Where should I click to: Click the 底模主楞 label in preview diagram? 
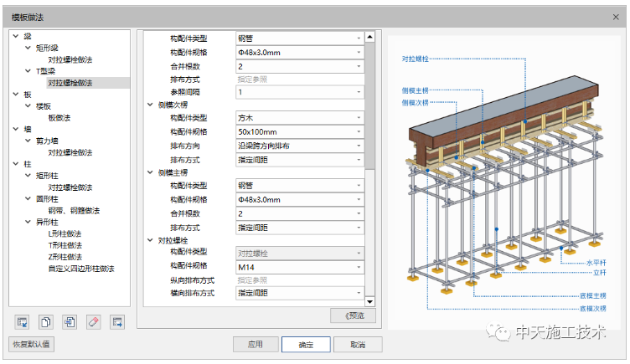593,295
